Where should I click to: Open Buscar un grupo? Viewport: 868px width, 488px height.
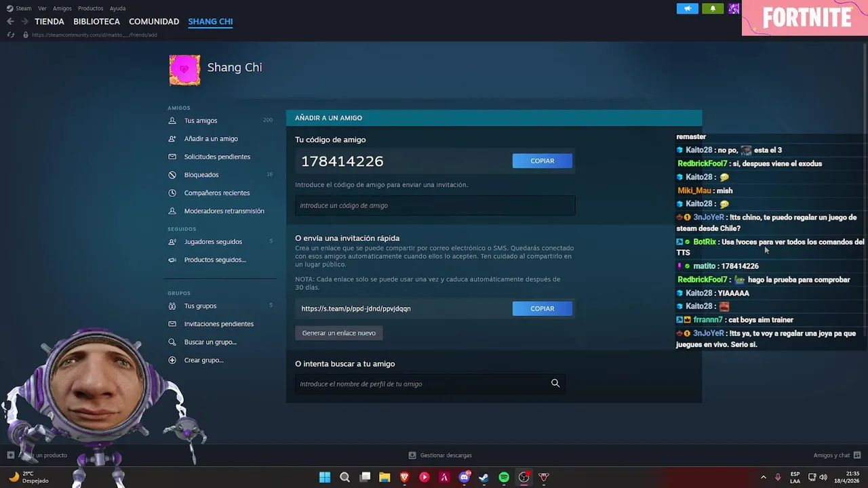210,342
